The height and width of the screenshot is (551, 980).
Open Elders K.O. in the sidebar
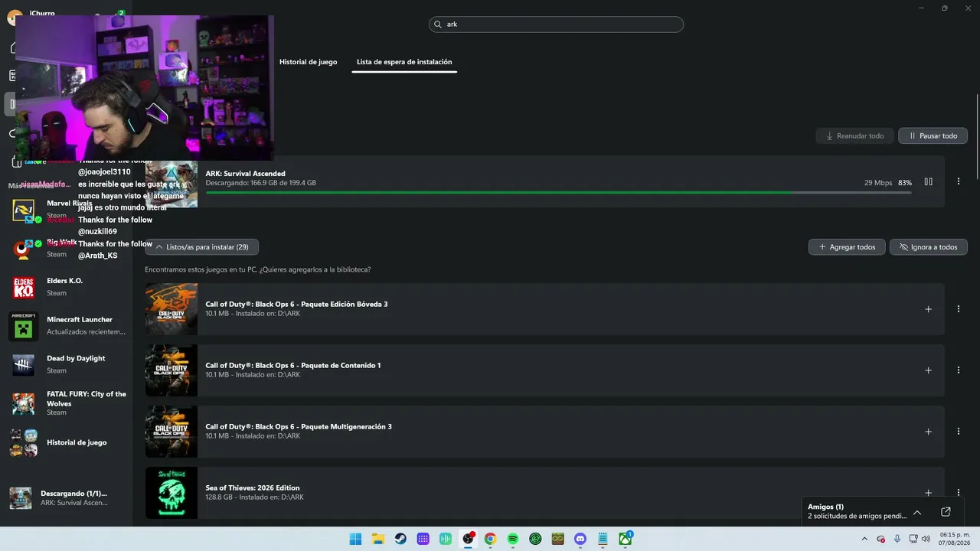[x=67, y=287]
